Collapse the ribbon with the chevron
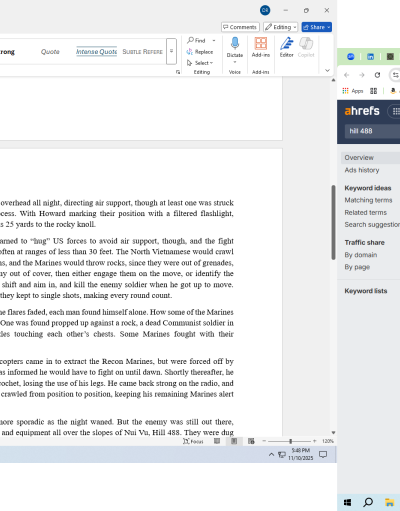 (327, 70)
